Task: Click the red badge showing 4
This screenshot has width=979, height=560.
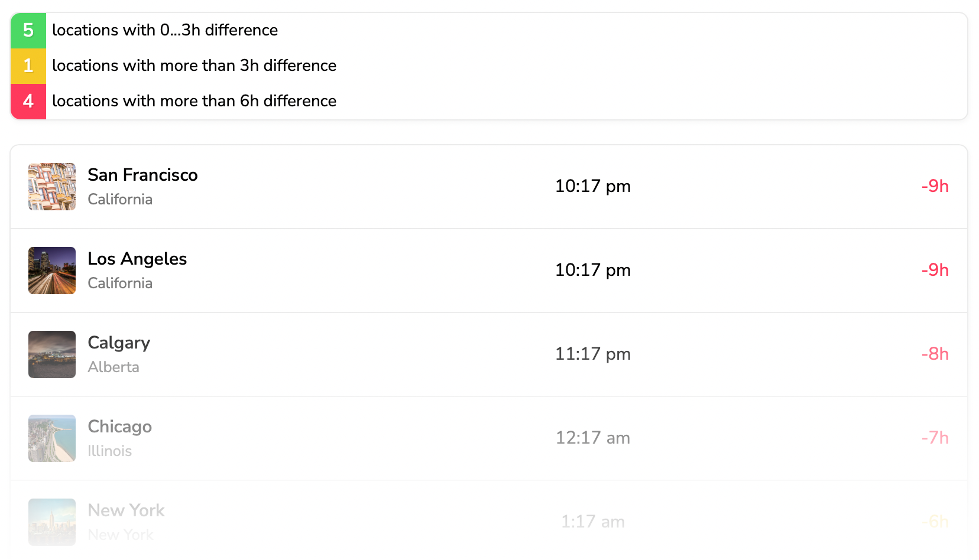Action: (28, 101)
